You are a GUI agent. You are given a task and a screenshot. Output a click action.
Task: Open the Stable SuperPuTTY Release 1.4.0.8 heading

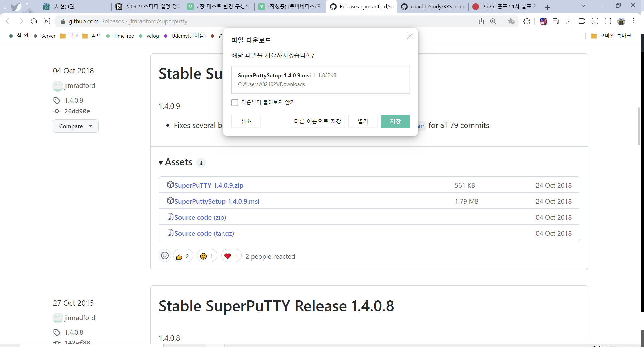(276, 306)
